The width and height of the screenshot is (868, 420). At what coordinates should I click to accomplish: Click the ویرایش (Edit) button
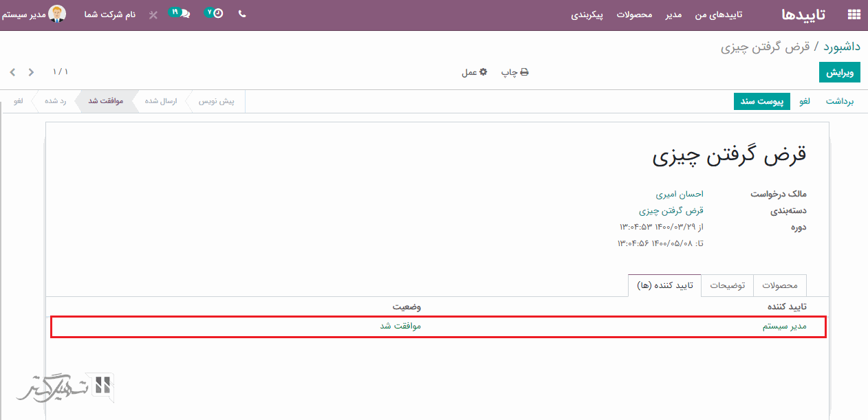839,72
